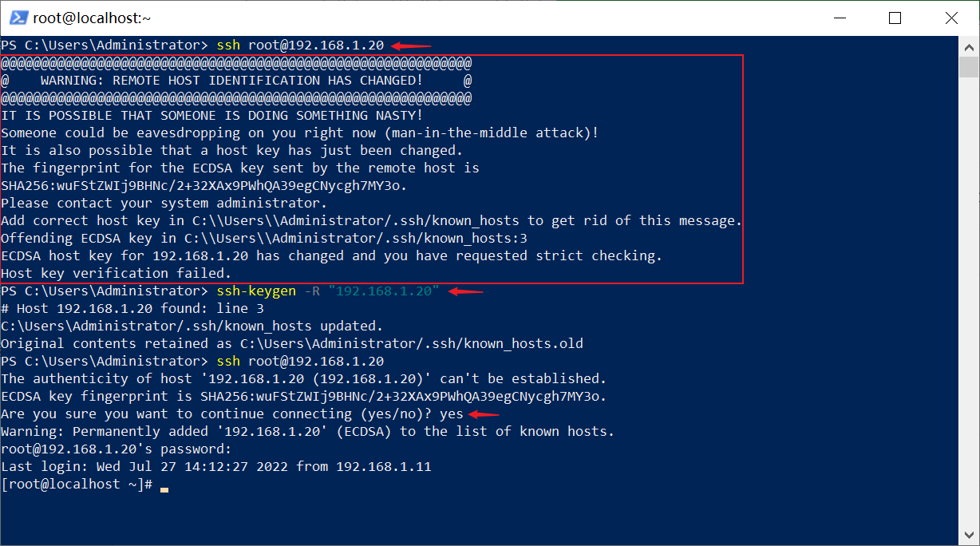Click the red arrow next to first ssh command
Viewport: 980px width, 546px height.
[412, 45]
